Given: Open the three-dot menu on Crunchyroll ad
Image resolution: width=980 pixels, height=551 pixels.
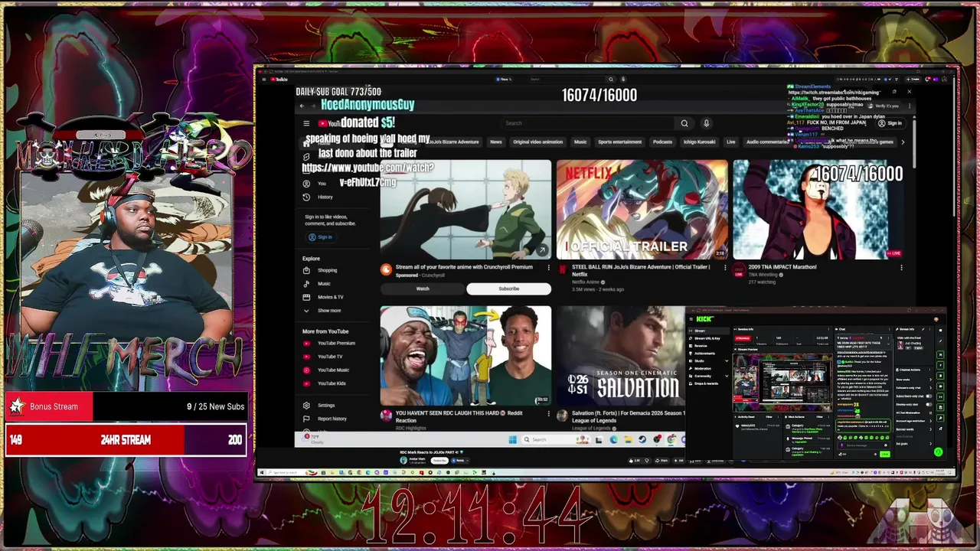Looking at the screenshot, I should [x=548, y=268].
